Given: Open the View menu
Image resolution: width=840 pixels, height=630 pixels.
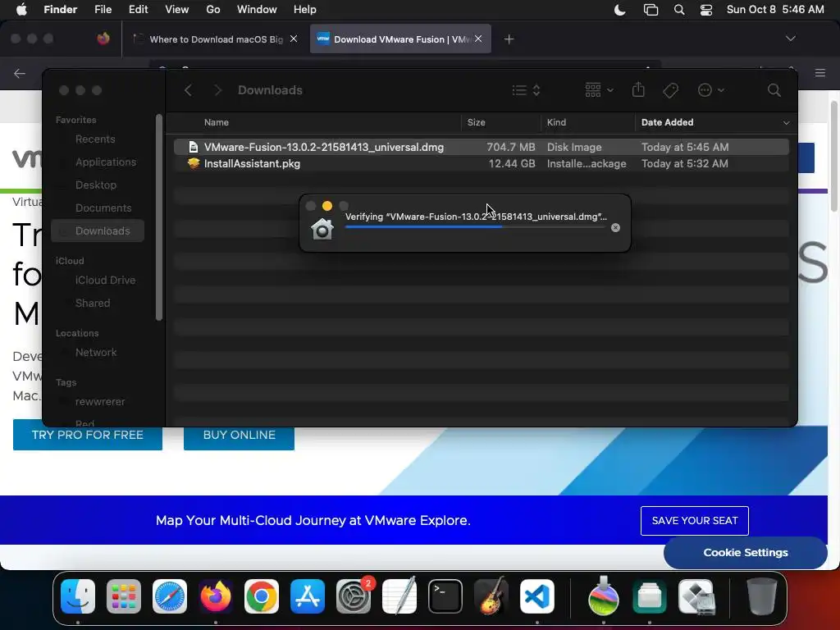Looking at the screenshot, I should [177, 10].
